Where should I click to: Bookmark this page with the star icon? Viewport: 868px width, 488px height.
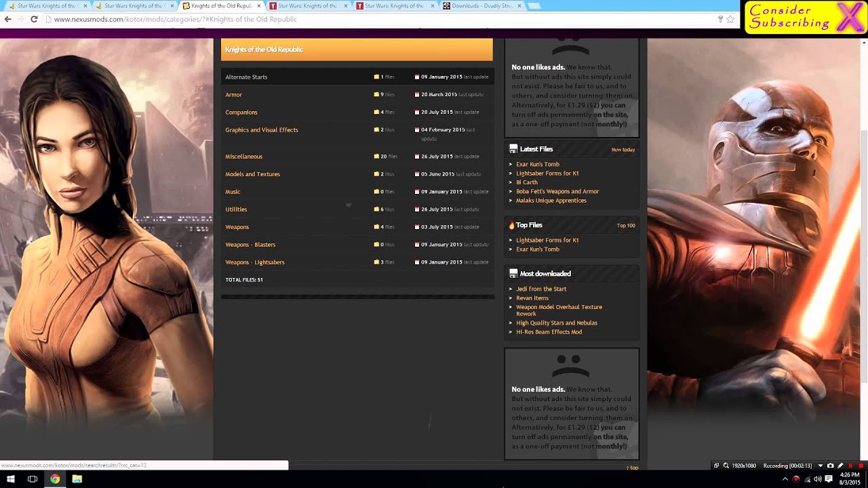[x=730, y=19]
